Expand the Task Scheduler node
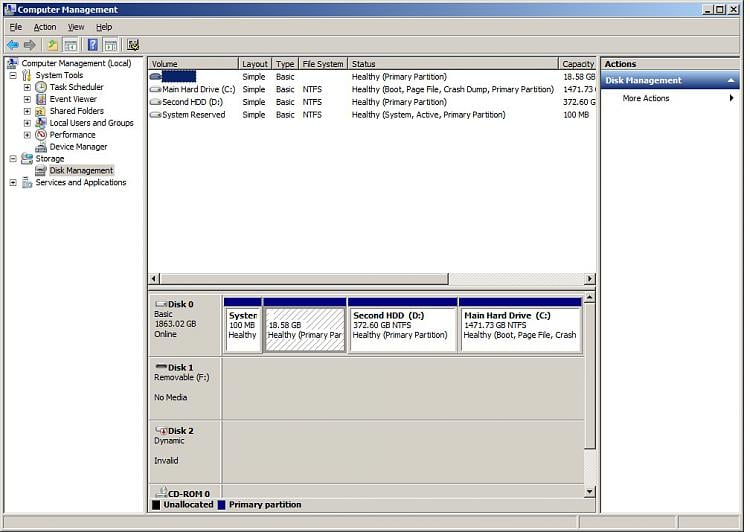This screenshot has height=532, width=750. (27, 87)
